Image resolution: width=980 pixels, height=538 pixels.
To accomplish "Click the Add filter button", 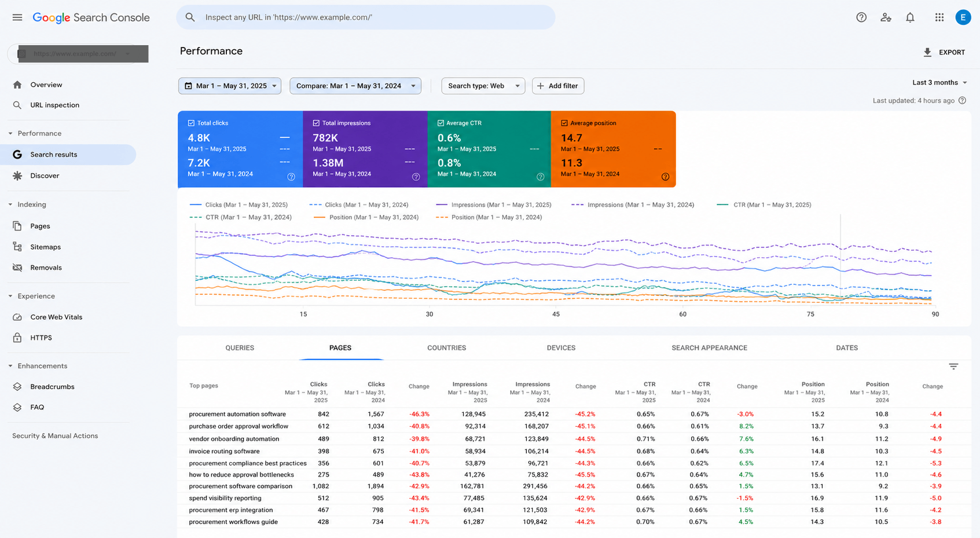I will point(558,86).
